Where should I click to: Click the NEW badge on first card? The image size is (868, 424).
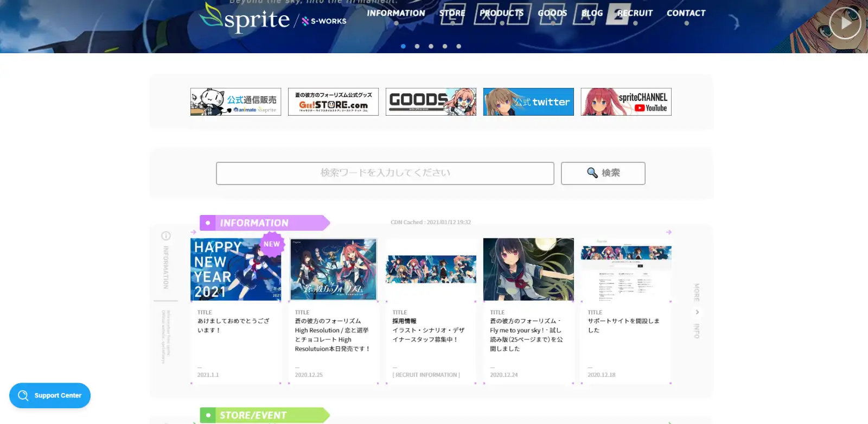(x=272, y=244)
